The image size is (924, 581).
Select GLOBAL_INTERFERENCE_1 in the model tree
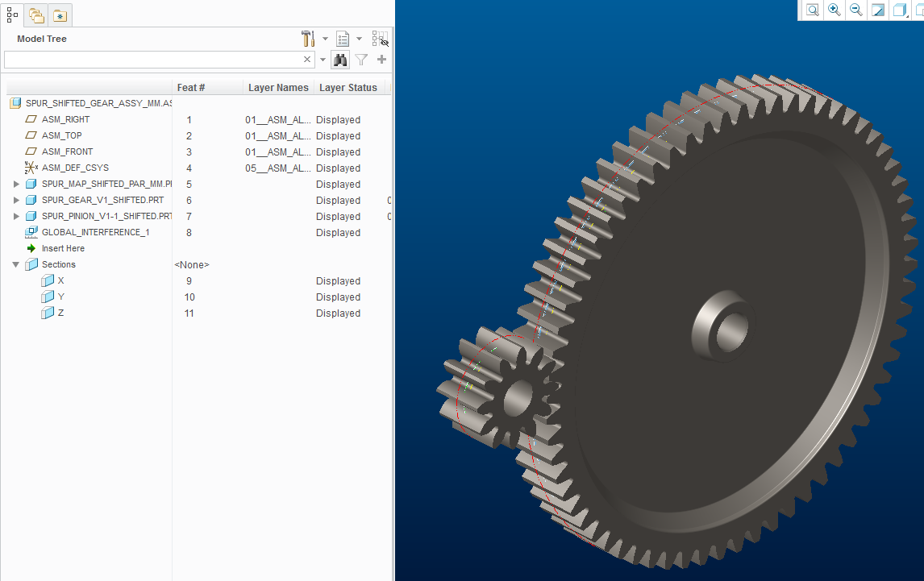[95, 232]
